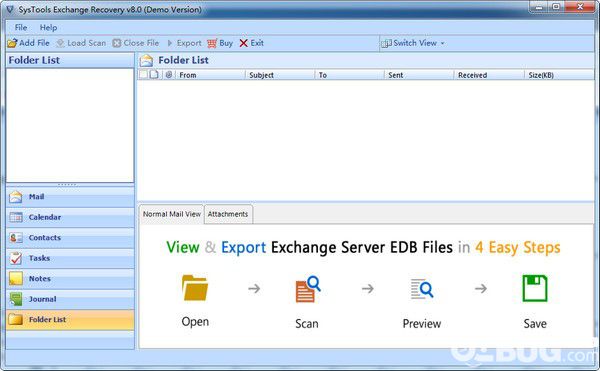Click the Export arrow icon
600x371 pixels.
coord(170,43)
